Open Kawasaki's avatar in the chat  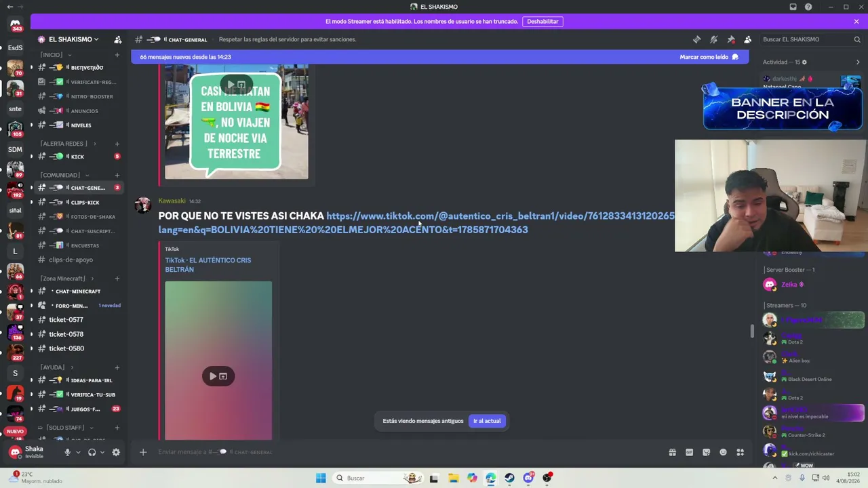142,206
